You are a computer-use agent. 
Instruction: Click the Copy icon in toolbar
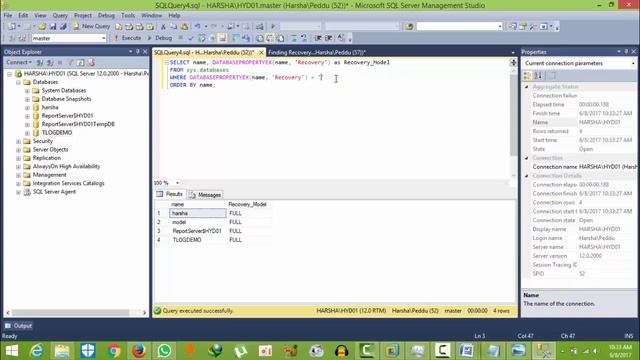(173, 27)
